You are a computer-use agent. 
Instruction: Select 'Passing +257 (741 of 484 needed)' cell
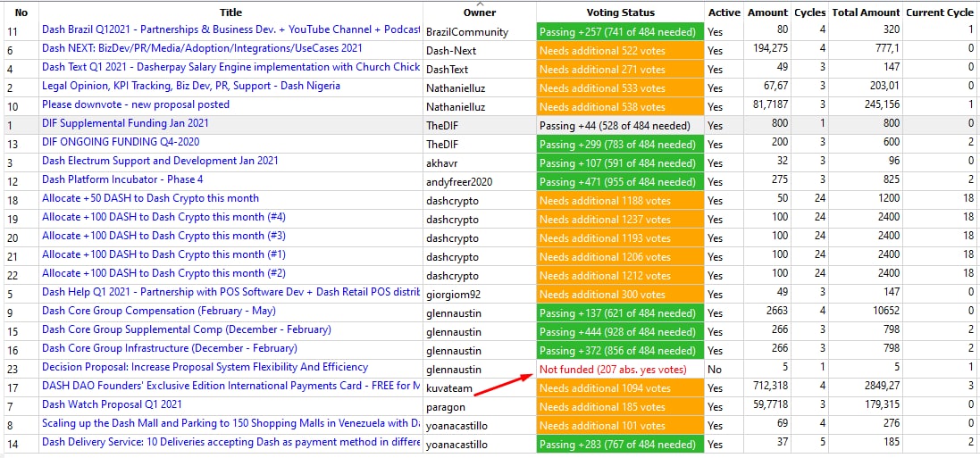pos(620,32)
